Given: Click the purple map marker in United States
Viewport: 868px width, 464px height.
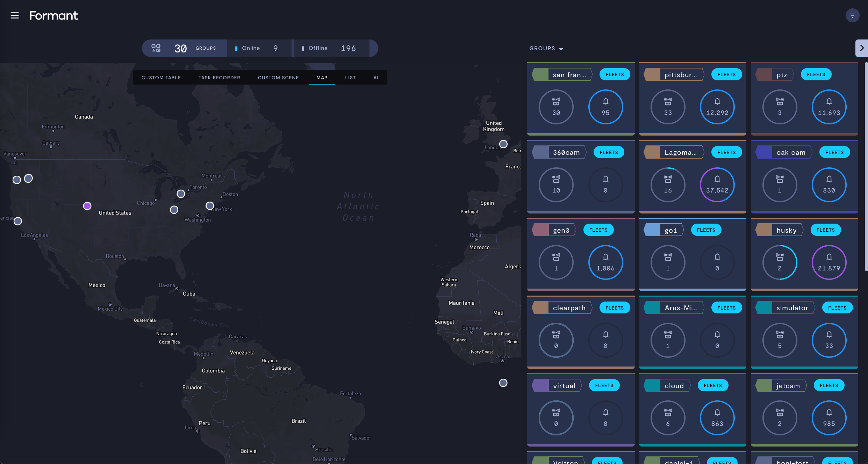Looking at the screenshot, I should pyautogui.click(x=87, y=206).
